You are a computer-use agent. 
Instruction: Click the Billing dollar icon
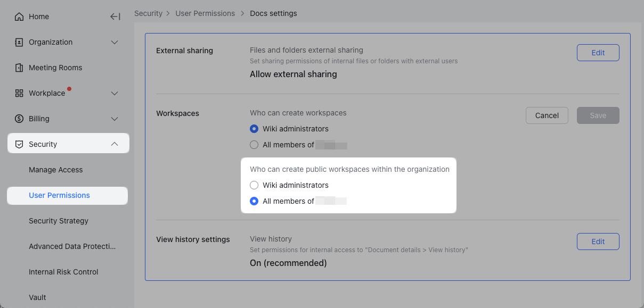(x=19, y=119)
